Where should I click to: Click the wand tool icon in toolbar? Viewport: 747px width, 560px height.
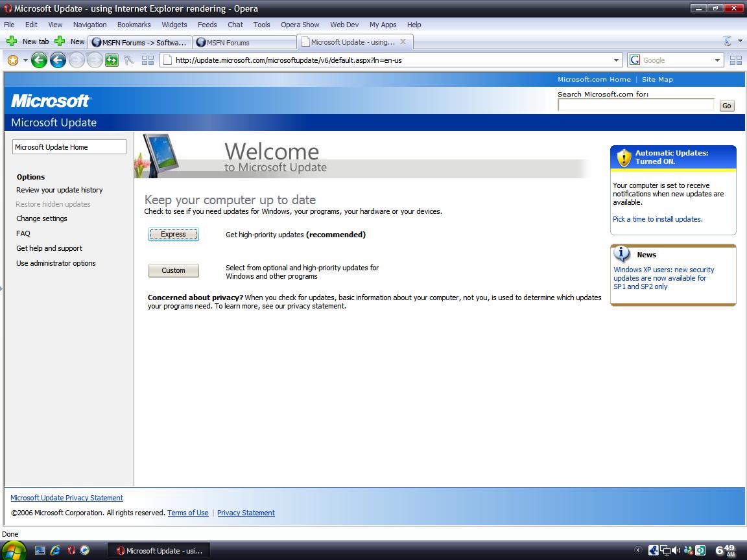click(x=128, y=60)
